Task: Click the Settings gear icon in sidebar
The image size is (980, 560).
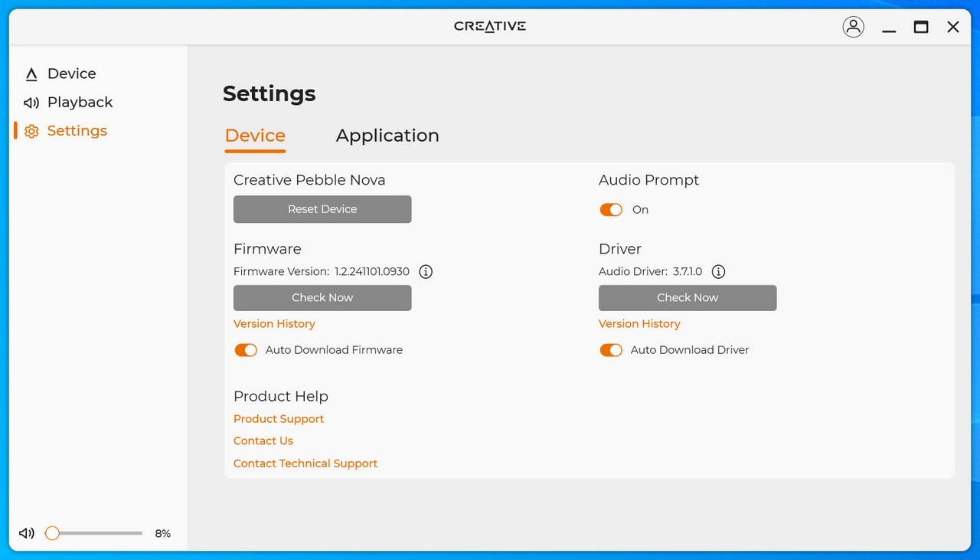Action: (x=31, y=131)
